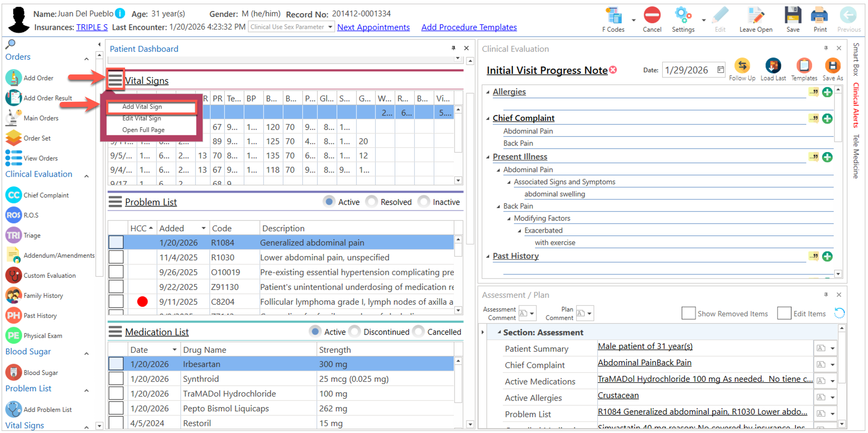
Task: Click the Add Order sidebar icon
Action: pyautogui.click(x=14, y=78)
